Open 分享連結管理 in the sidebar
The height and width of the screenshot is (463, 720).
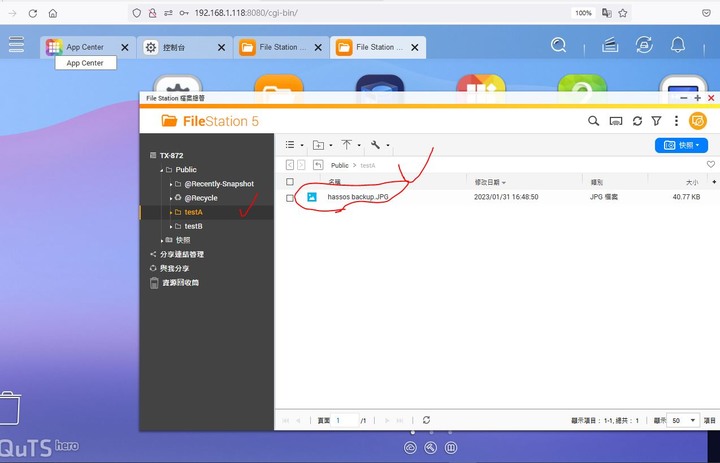point(181,254)
